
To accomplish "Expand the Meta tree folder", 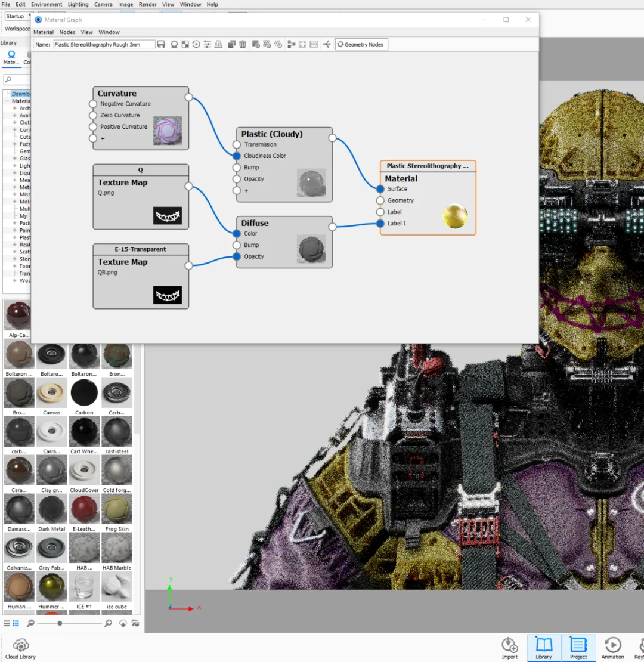I will pos(14,187).
